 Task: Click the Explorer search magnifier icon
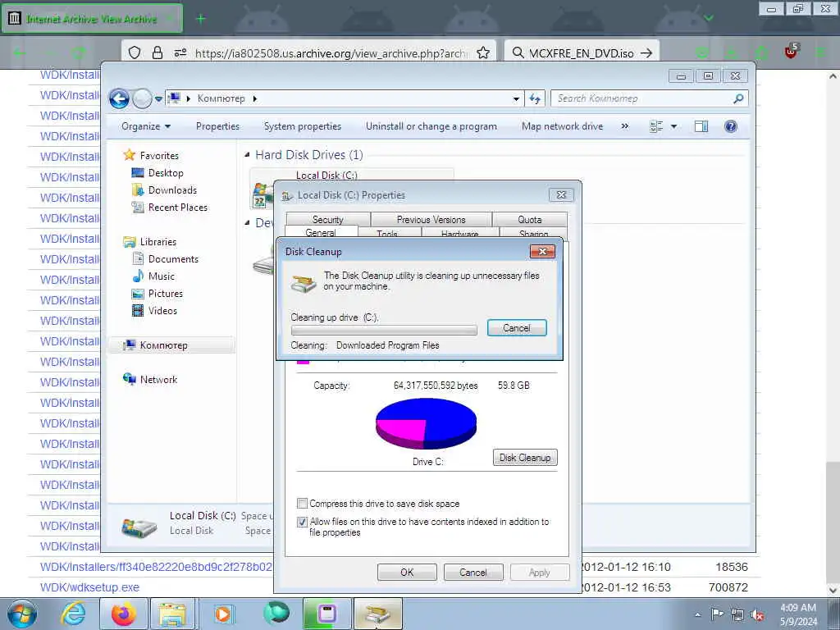739,98
